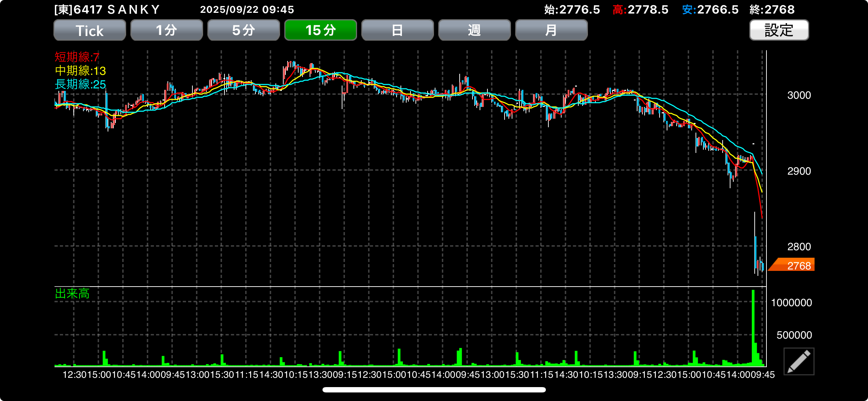Click the 出来高 volume panel label
The image size is (868, 401).
pos(72,294)
